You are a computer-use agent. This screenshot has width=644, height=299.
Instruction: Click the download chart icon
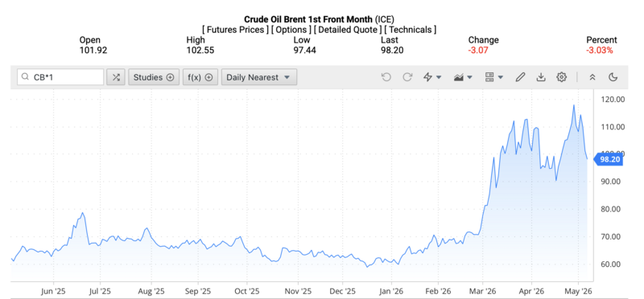[541, 77]
